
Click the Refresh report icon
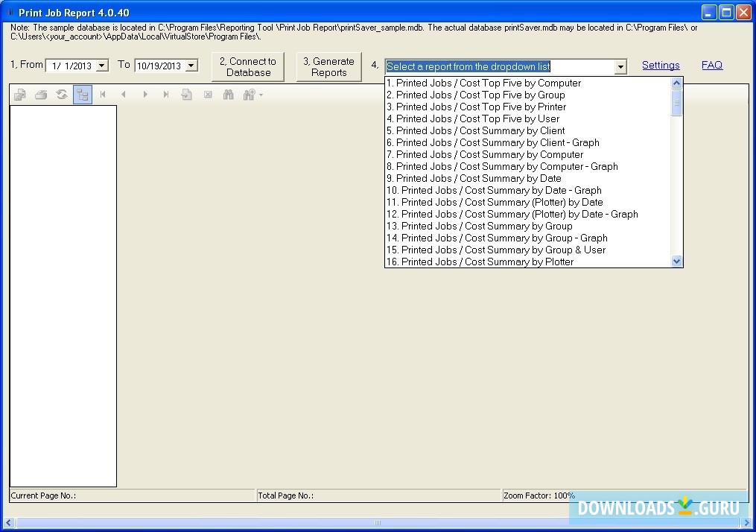click(62, 95)
